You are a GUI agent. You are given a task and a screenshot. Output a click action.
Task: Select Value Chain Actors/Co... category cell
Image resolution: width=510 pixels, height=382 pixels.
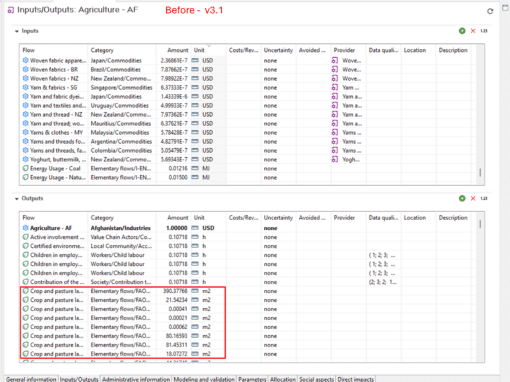tap(121, 237)
